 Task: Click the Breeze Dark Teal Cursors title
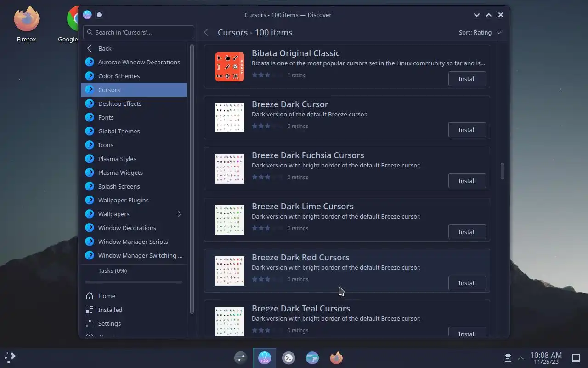301,308
